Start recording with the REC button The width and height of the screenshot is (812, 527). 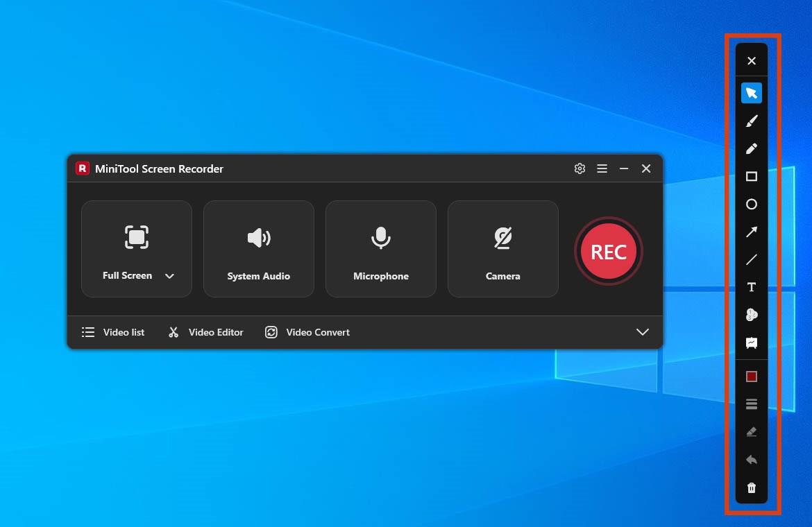(609, 251)
